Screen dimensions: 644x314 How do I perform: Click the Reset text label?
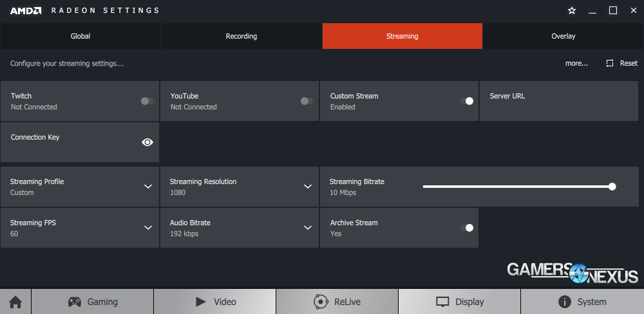click(x=629, y=63)
